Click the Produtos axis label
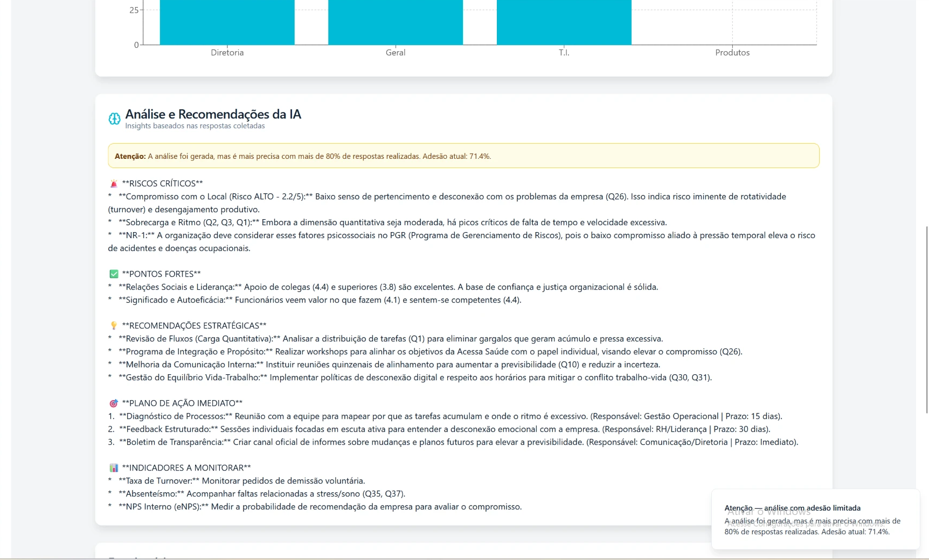 pyautogui.click(x=732, y=53)
